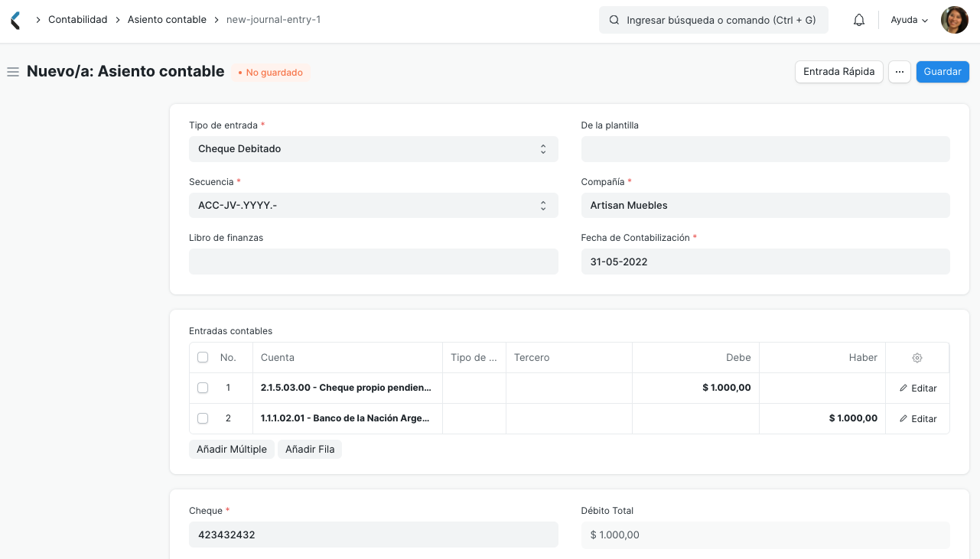
Task: Click Tipo de column header
Action: [x=474, y=357]
